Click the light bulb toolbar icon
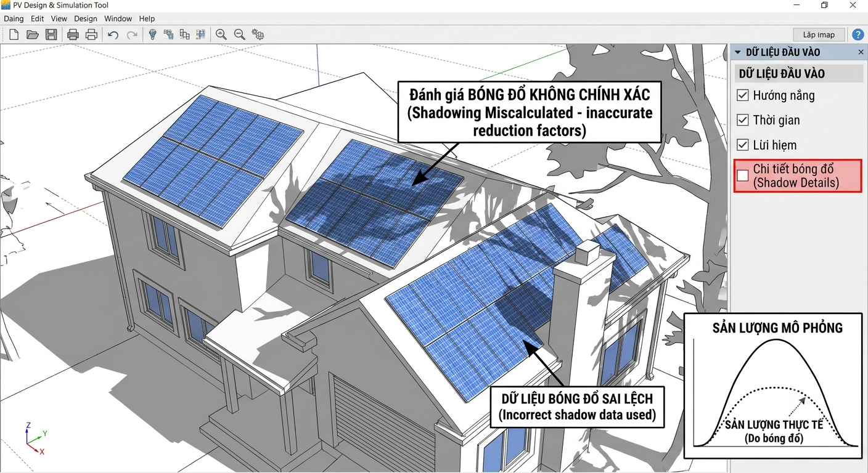 [x=152, y=34]
